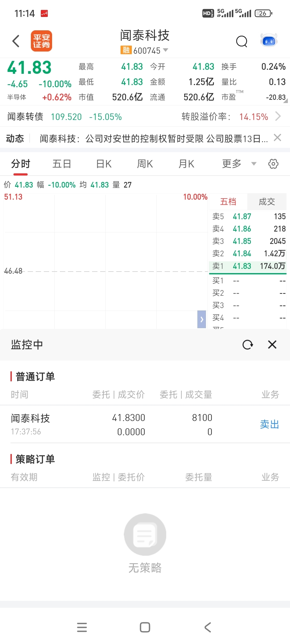Viewport: 290px width, 644px height.
Task: Select 卖3 price 41.85 row
Action: tap(248, 241)
